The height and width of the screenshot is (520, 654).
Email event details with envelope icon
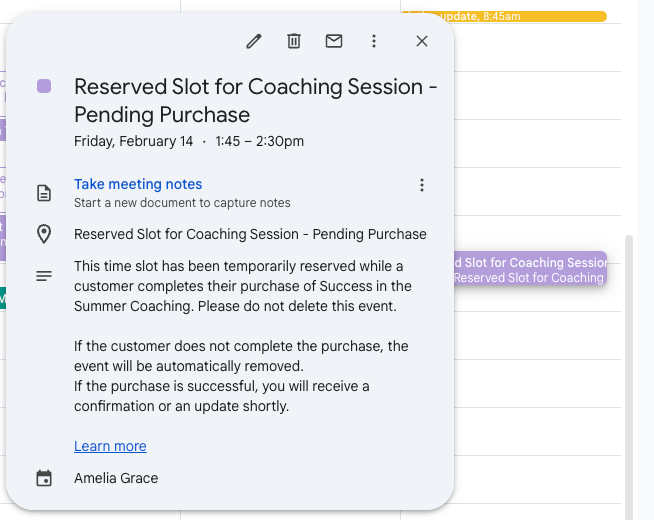click(334, 41)
